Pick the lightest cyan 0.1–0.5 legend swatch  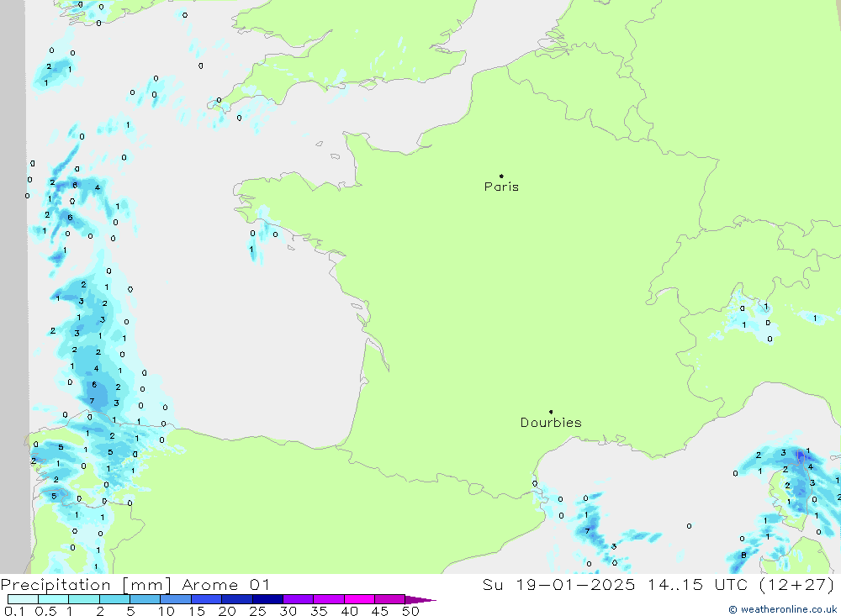pyautogui.click(x=23, y=599)
